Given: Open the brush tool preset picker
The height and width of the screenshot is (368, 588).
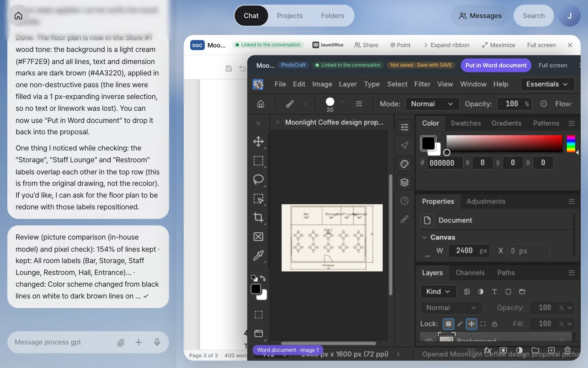Looking at the screenshot, I should click(x=305, y=104).
